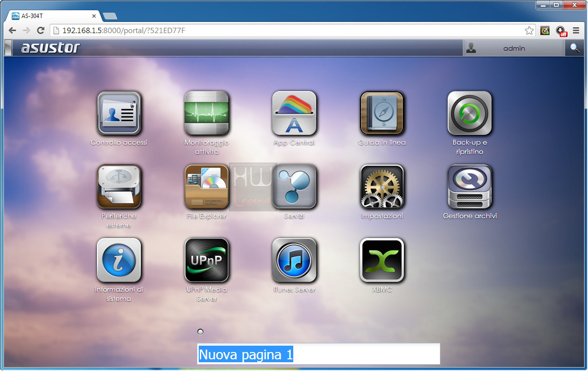This screenshot has width=588, height=371.
Task: Click the extension icon marked off
Action: (x=561, y=31)
